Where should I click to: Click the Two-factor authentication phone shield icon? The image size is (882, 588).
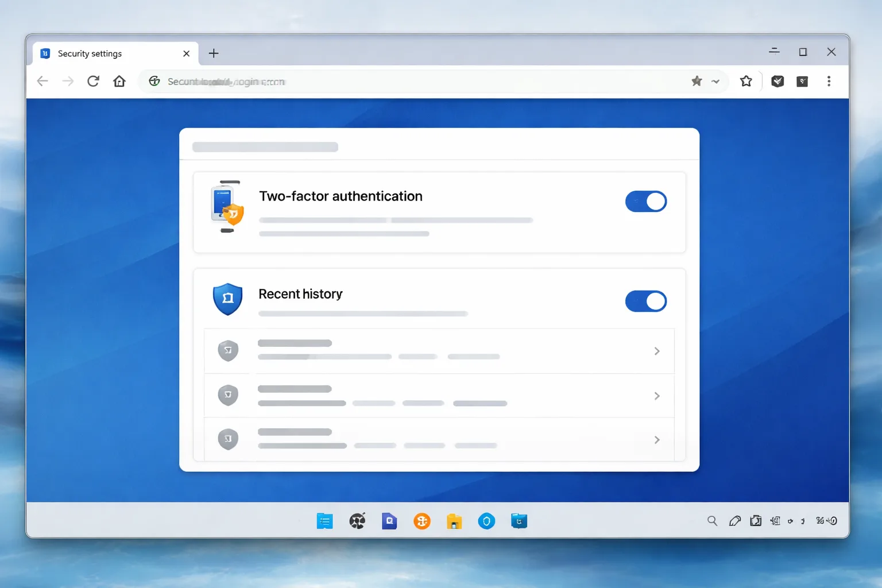point(227,207)
